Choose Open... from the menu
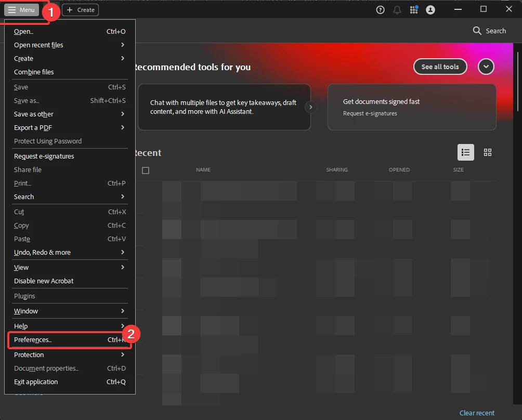 [70, 32]
